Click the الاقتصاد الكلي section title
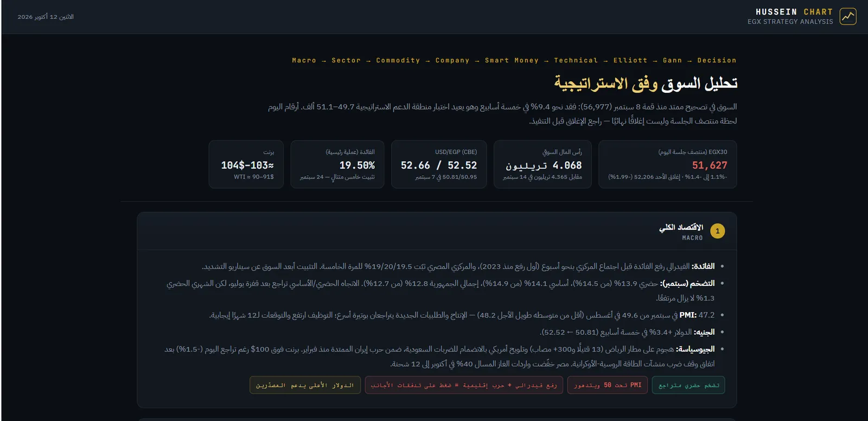 coord(681,227)
